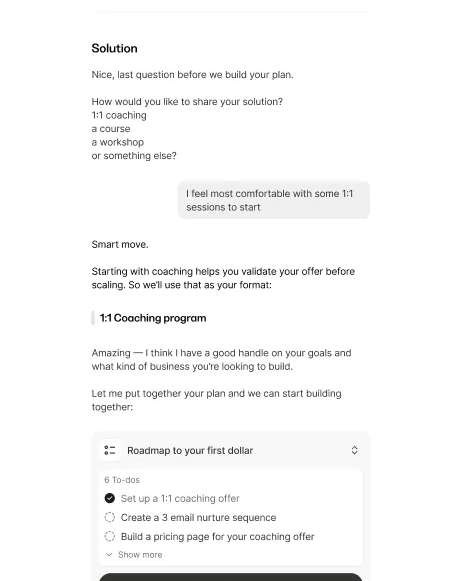Click the 6 To-dos label
This screenshot has width=462, height=581.
point(122,480)
